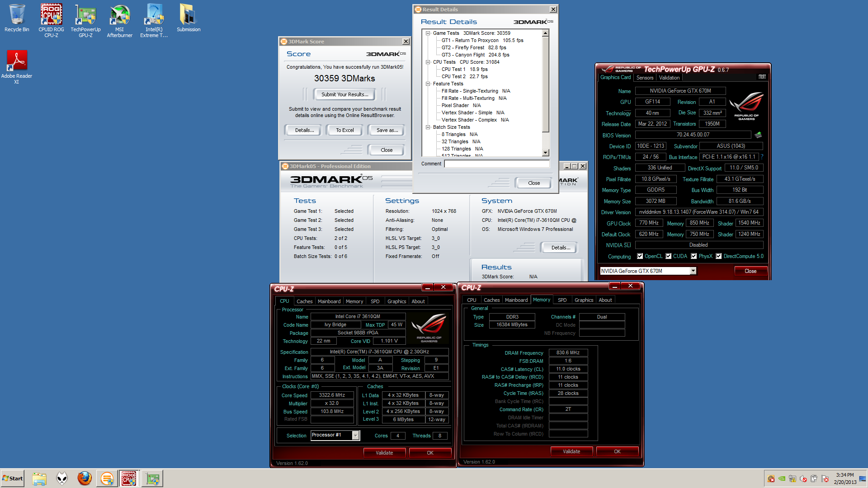Click OK in the right CPU-Z Memory window
The height and width of the screenshot is (488, 868).
(617, 451)
